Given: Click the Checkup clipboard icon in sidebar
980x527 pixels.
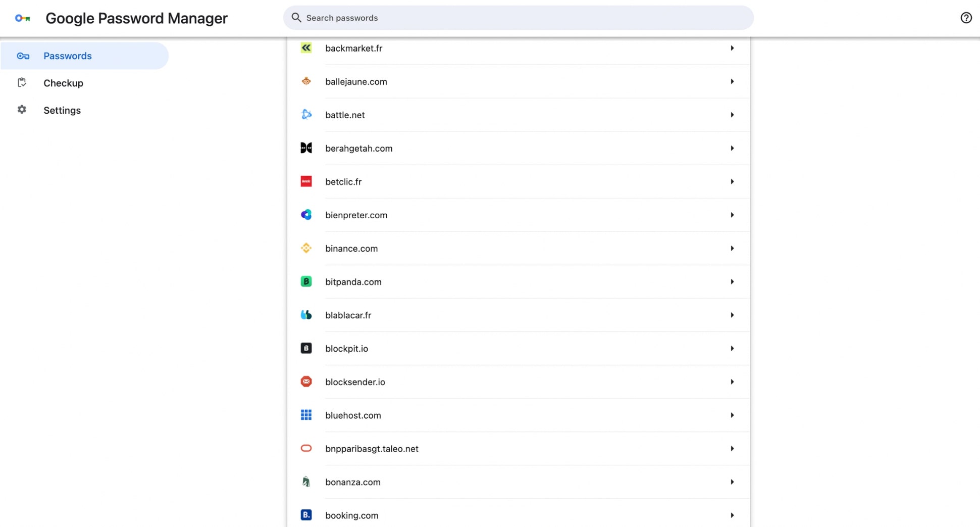Looking at the screenshot, I should pyautogui.click(x=22, y=82).
